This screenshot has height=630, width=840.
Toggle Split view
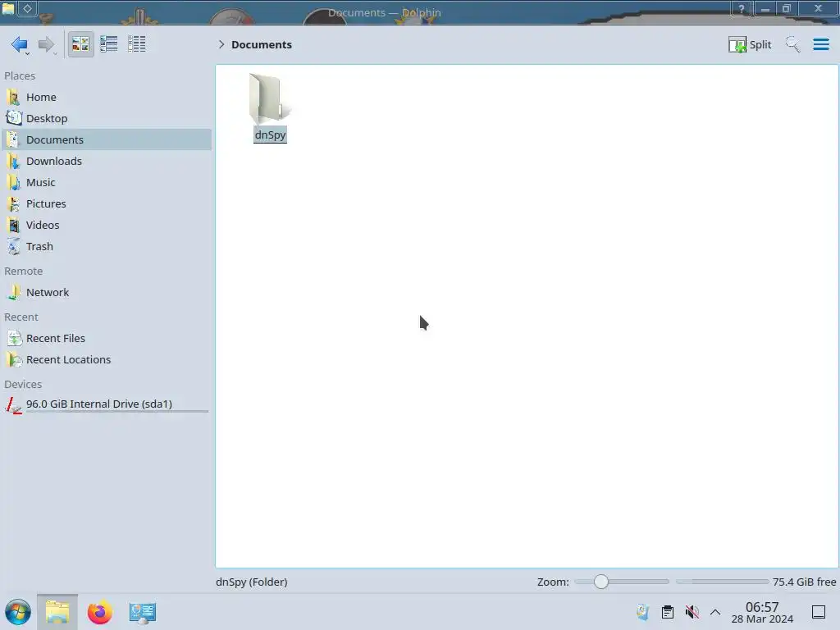(x=750, y=44)
